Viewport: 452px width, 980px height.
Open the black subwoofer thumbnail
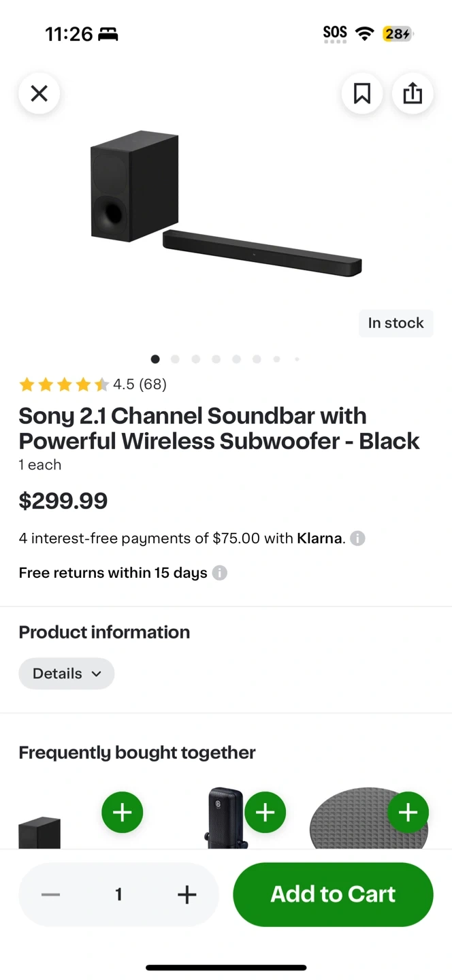tap(39, 832)
